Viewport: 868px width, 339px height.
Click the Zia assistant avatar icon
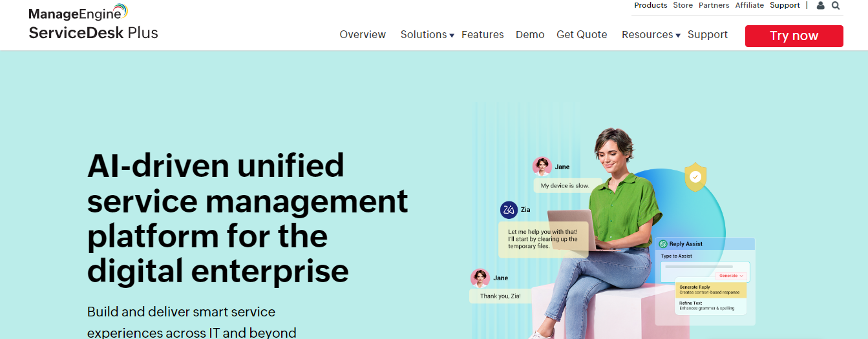[x=509, y=210]
